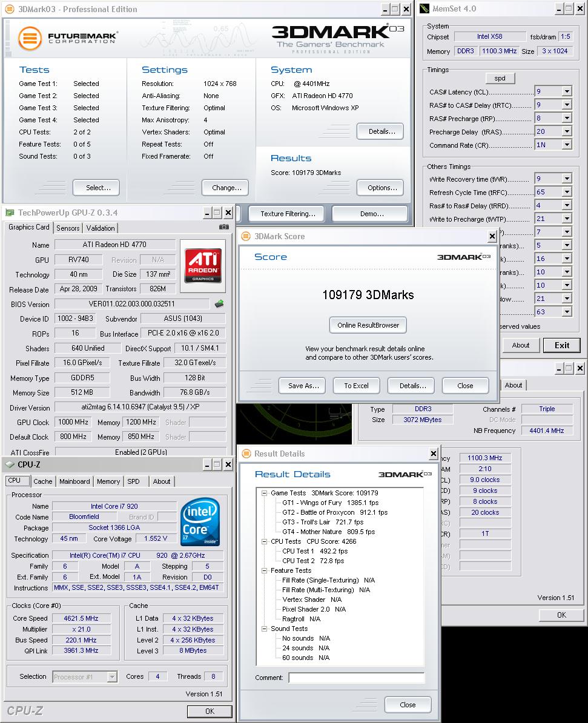Click the Core Speed value 4621.5 MHz
The width and height of the screenshot is (588, 723).
point(81,618)
